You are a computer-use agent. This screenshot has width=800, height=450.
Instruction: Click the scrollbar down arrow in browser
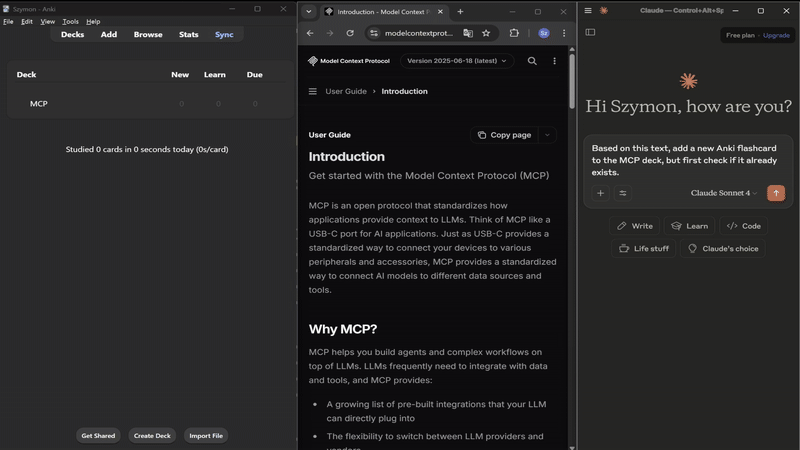(572, 447)
